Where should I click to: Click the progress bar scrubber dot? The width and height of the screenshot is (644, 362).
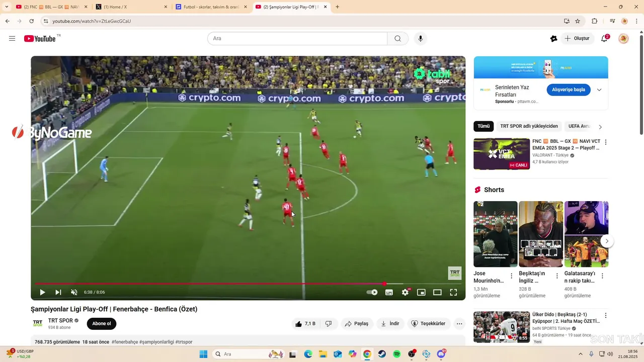pyautogui.click(x=384, y=284)
